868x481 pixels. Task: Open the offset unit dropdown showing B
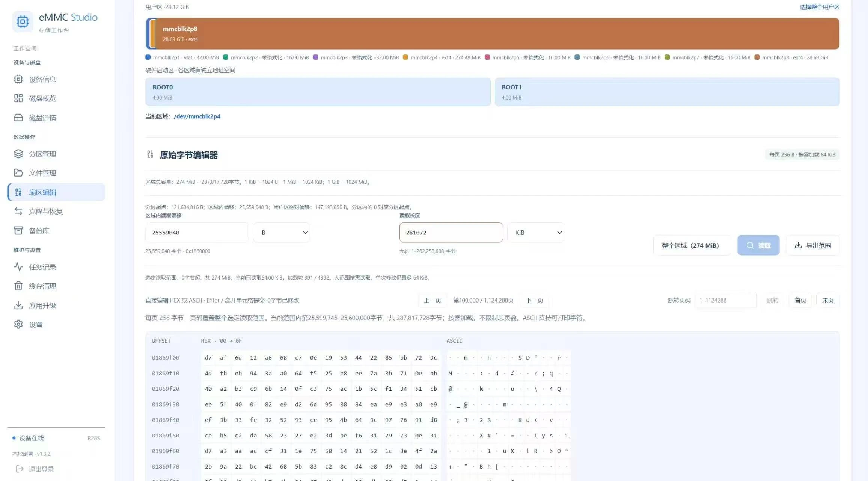tap(282, 233)
